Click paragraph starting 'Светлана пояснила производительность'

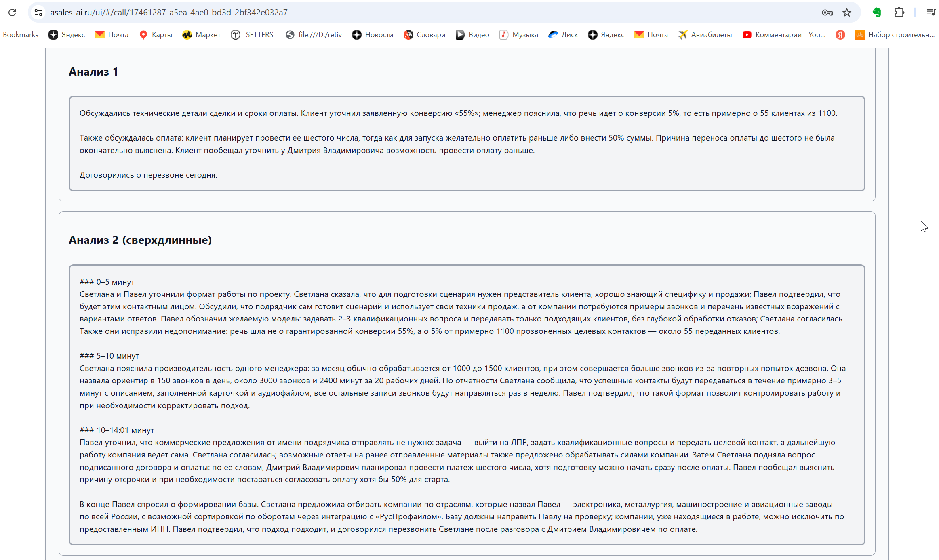463,387
